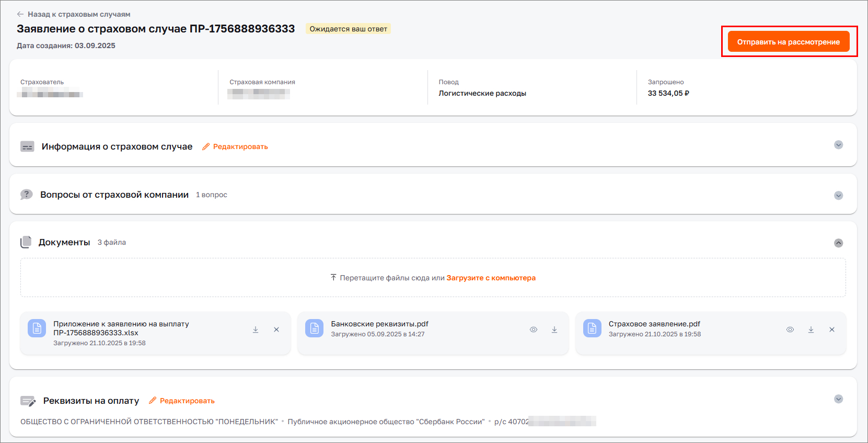868x443 pixels.
Task: Click the back arrow to insurance cases
Action: pos(20,14)
